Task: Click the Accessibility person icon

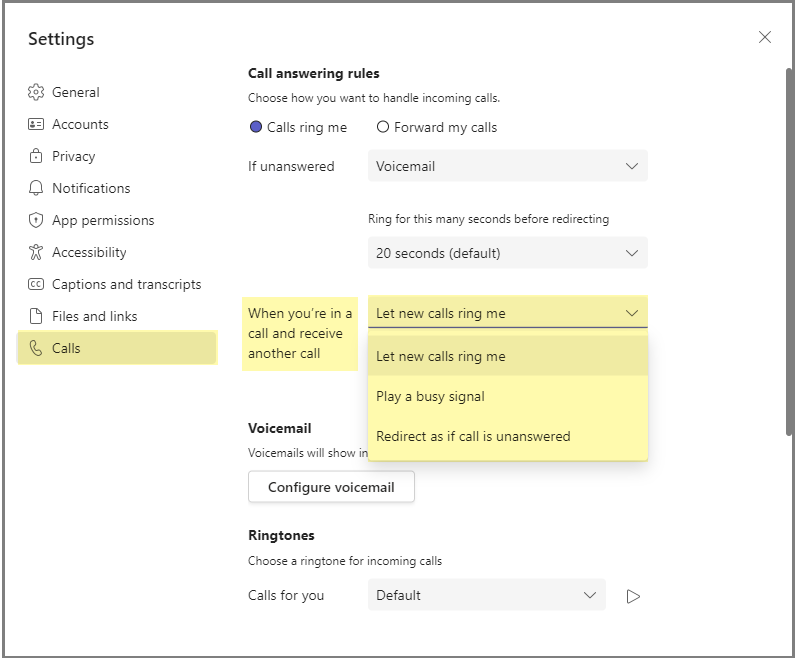Action: tap(36, 252)
